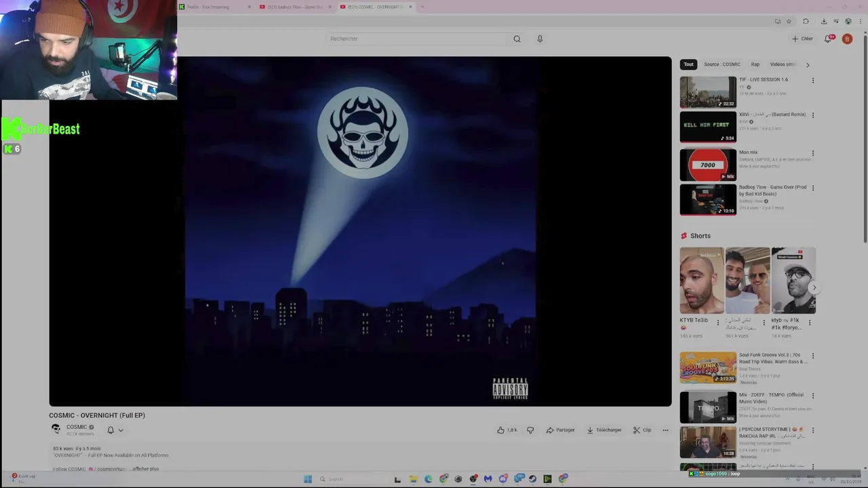
Task: Expand description with afficher plus
Action: click(x=145, y=469)
